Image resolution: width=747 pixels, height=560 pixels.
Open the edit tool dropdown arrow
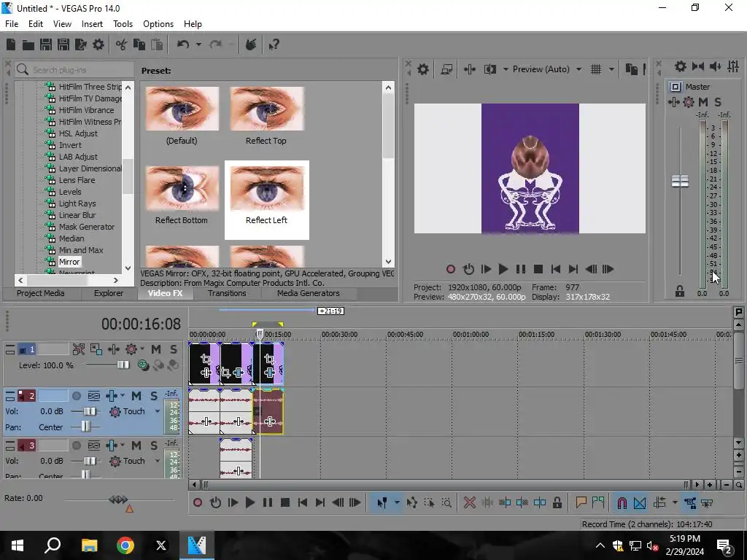point(396,503)
